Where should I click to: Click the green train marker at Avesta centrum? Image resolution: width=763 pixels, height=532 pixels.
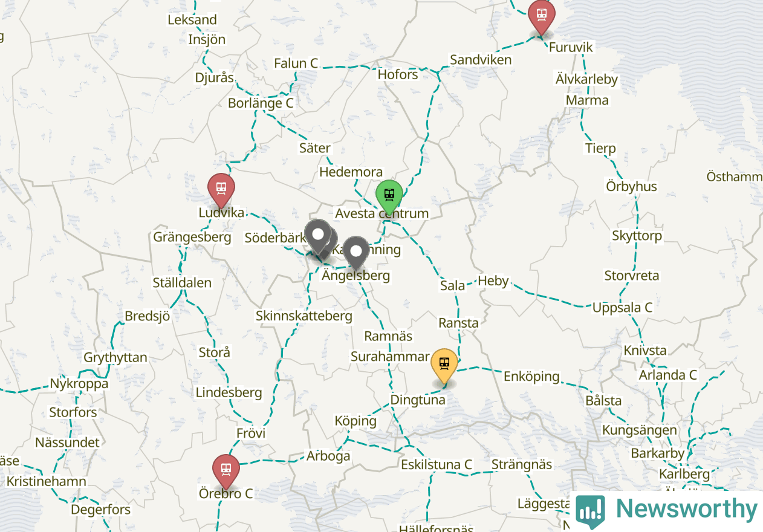click(389, 195)
